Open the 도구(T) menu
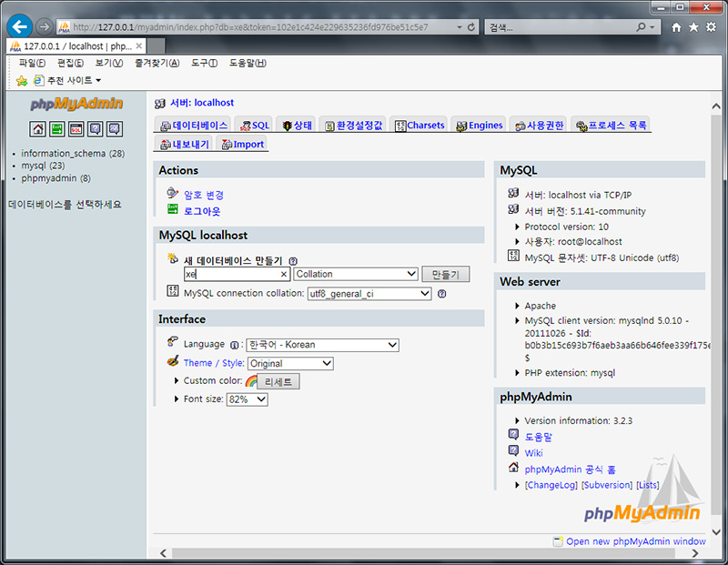This screenshot has width=728, height=565. click(x=204, y=63)
